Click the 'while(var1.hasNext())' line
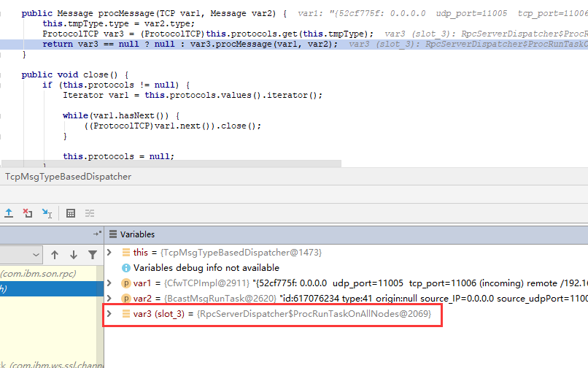 121,115
